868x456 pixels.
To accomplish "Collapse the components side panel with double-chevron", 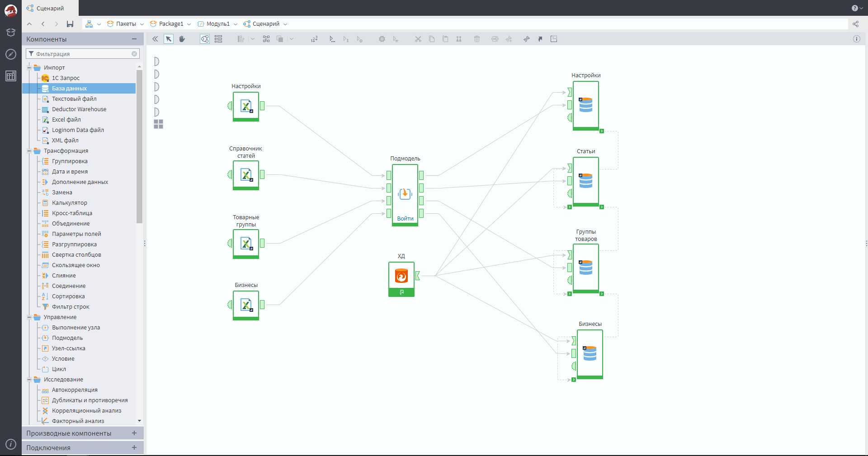I will tap(155, 39).
